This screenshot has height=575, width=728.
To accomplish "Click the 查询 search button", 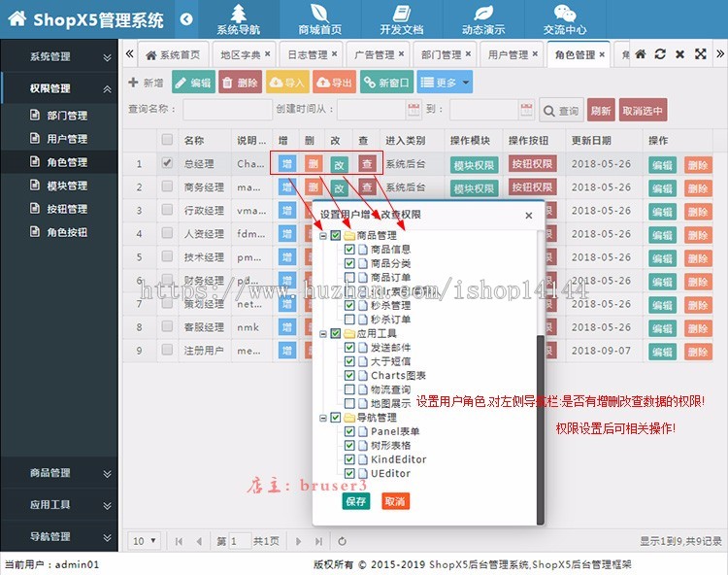I will (561, 111).
